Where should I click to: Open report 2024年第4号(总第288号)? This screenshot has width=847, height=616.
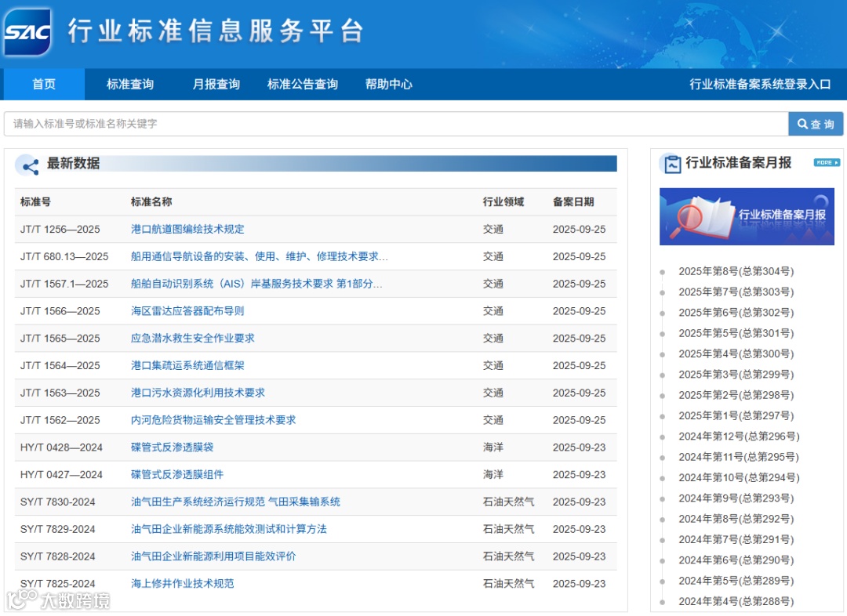pos(736,601)
